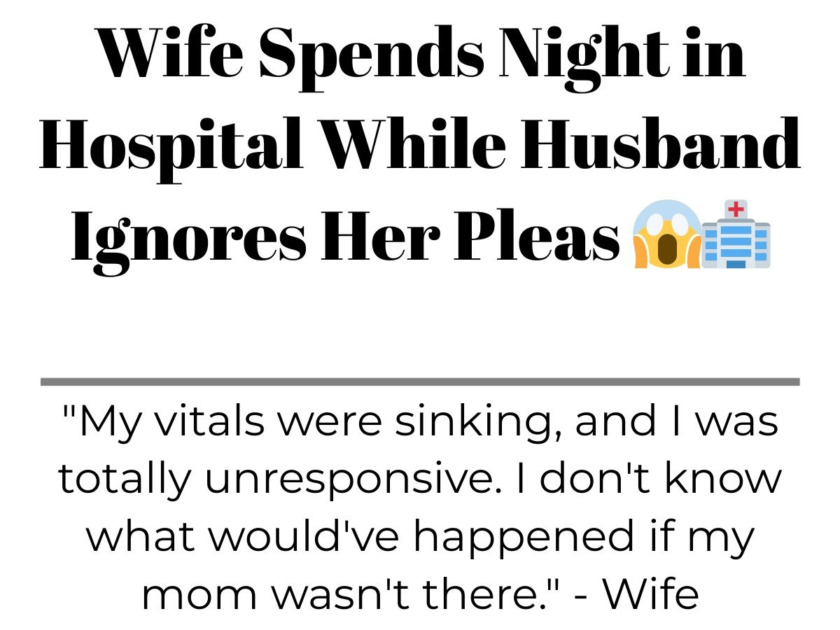Click the word "Ignores" in the headline
The image size is (840, 630).
pyautogui.click(x=189, y=235)
